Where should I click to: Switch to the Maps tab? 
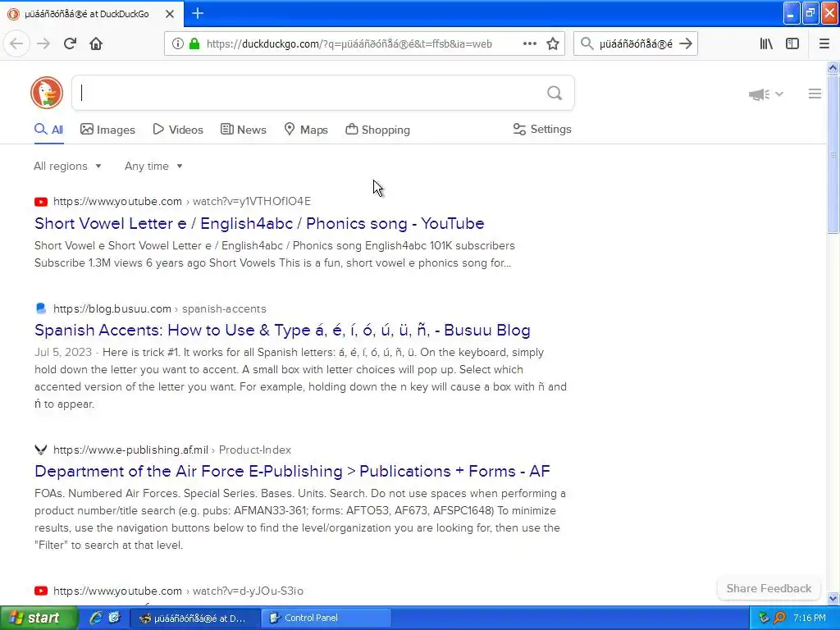[x=306, y=130]
